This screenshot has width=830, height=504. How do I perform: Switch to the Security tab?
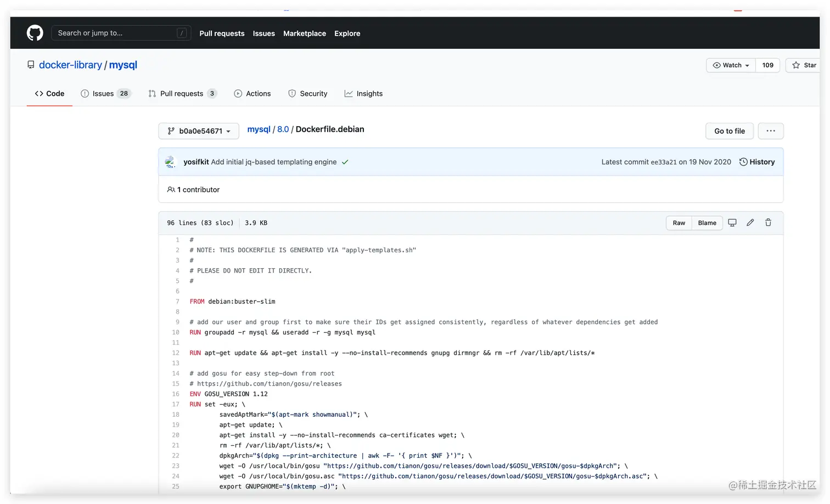[308, 94]
